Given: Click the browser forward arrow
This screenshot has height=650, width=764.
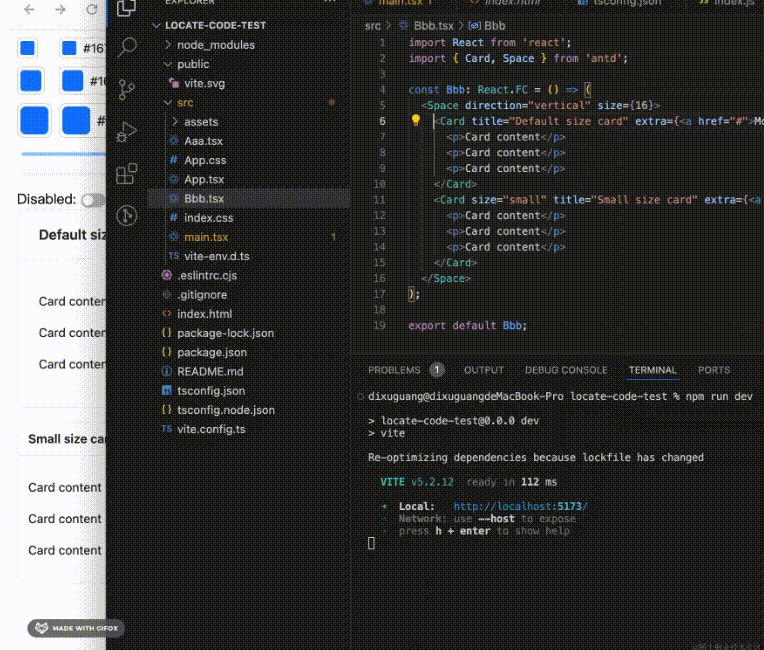Looking at the screenshot, I should coord(60,9).
